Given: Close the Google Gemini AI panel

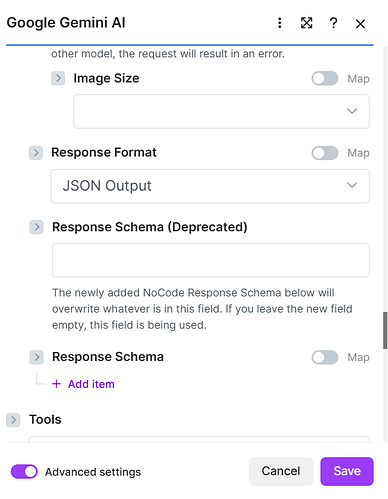Looking at the screenshot, I should tap(360, 24).
